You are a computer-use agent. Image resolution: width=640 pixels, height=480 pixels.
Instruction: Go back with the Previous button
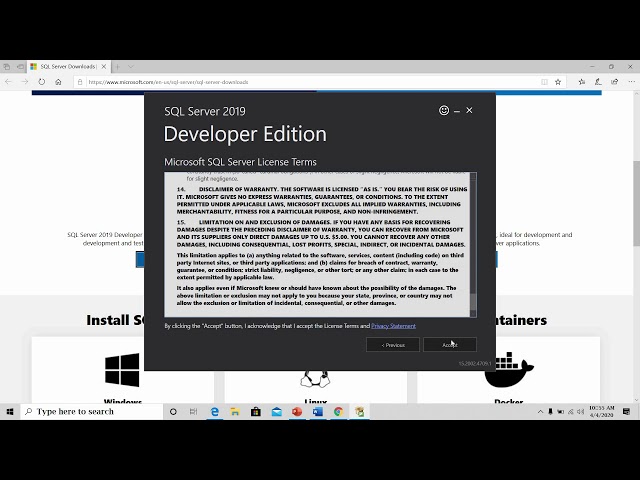(393, 344)
